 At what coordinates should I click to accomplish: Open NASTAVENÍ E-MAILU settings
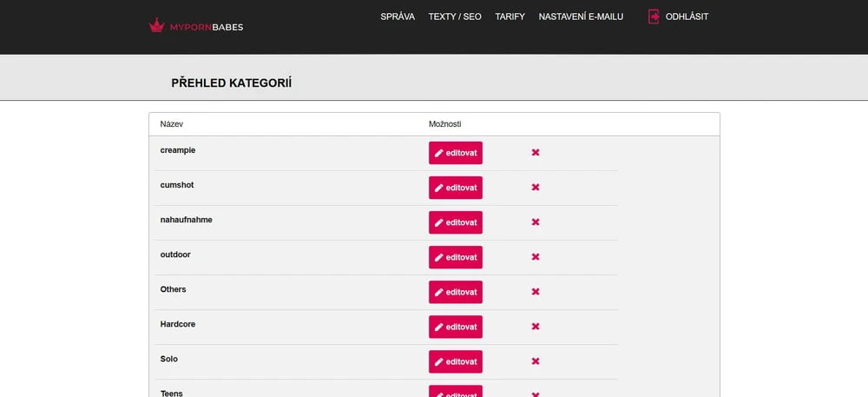coord(581,17)
